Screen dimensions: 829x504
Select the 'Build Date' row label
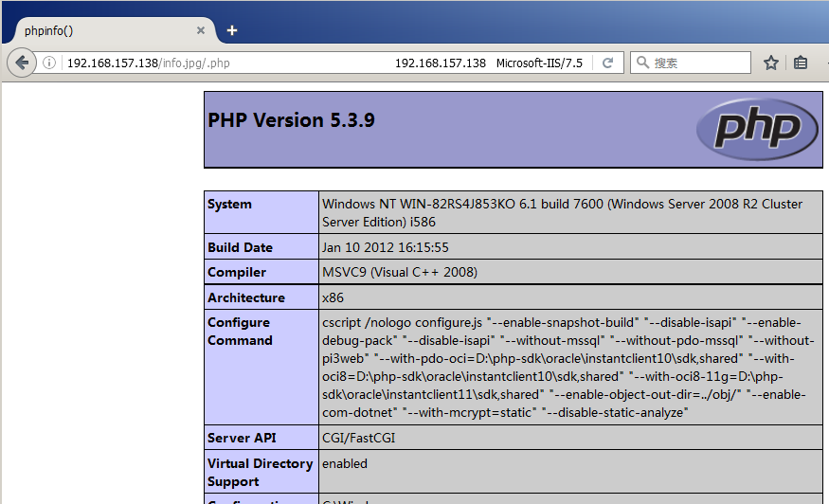coord(240,247)
